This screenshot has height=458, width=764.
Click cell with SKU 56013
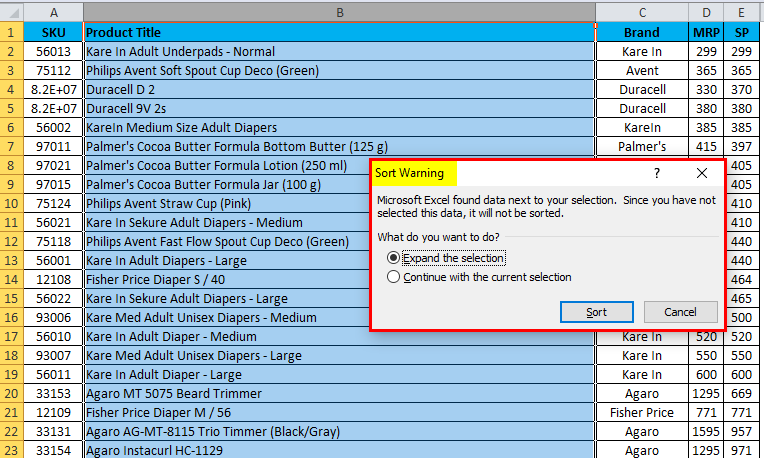click(x=54, y=51)
